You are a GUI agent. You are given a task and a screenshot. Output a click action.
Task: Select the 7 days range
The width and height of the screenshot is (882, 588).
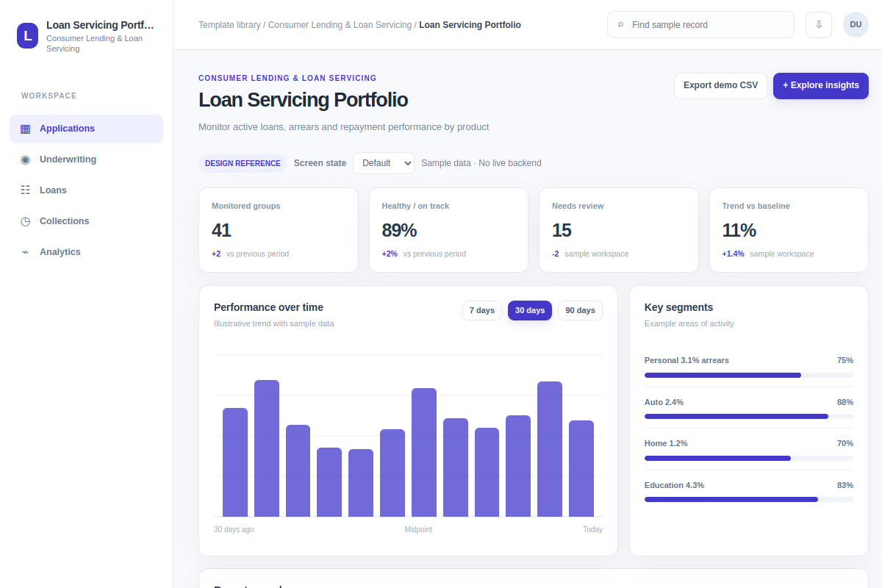click(482, 311)
